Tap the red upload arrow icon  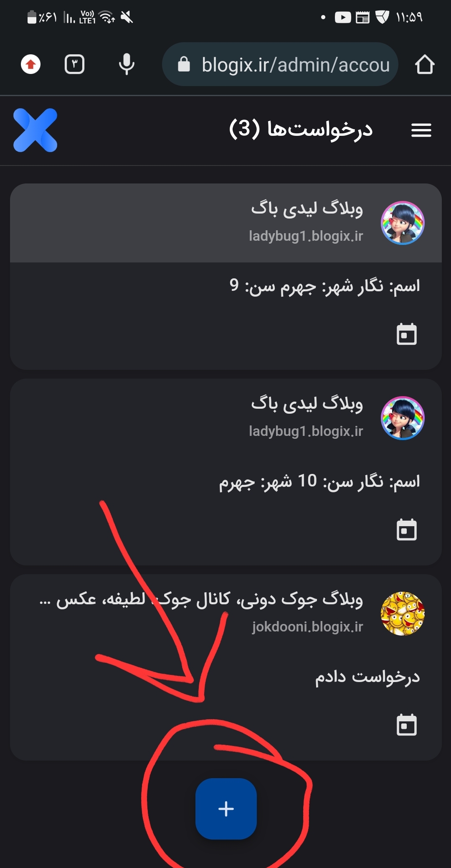31,64
